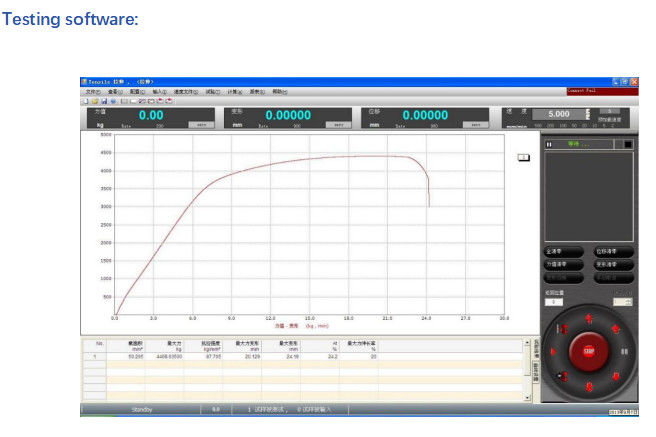The image size is (656, 437).
Task: Click the small legend box beside graph
Action: point(522,157)
